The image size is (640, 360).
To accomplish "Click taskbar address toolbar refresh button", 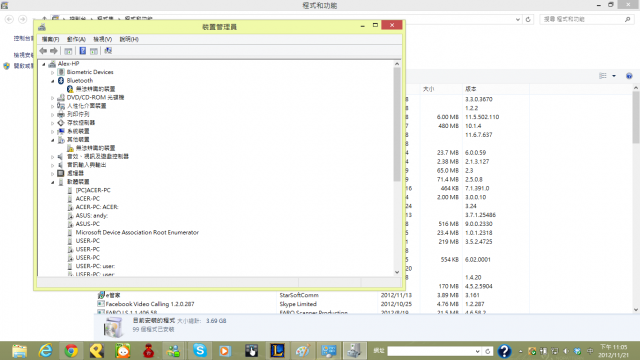I will coord(487,351).
